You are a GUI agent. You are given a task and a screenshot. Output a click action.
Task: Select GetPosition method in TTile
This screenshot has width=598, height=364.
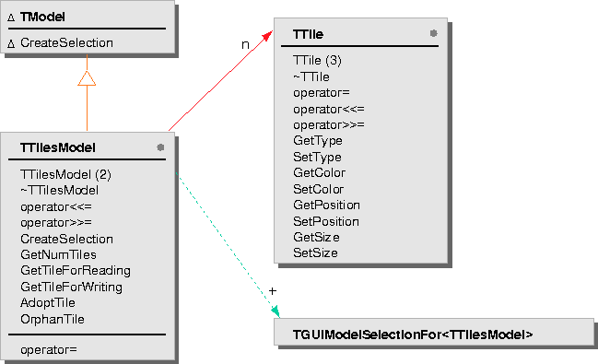(326, 205)
